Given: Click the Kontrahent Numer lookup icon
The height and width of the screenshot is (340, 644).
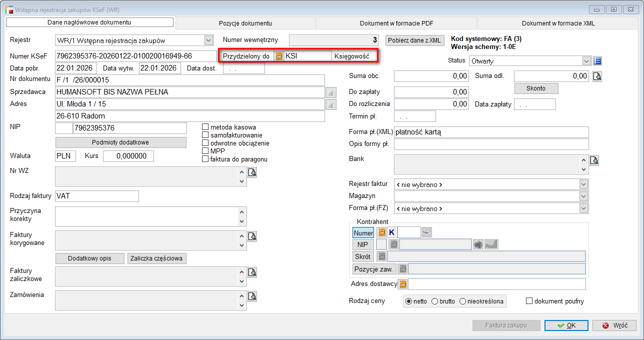Looking at the screenshot, I should pos(381,232).
